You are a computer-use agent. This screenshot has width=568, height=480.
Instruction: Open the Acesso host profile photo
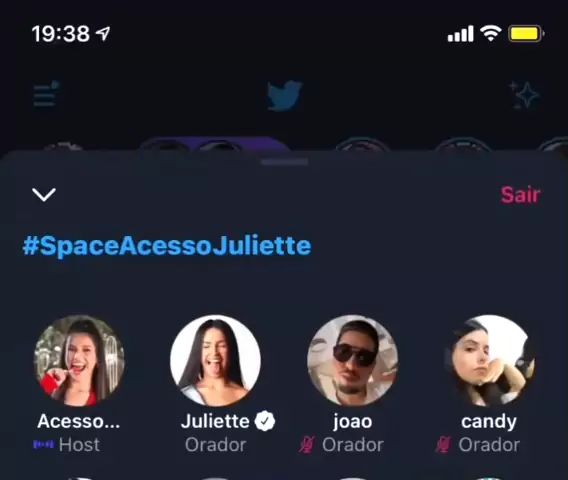click(79, 361)
